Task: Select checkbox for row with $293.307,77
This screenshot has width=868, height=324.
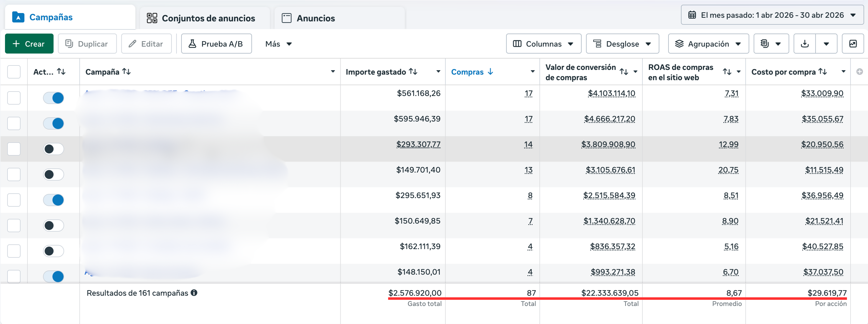Action: click(x=14, y=149)
